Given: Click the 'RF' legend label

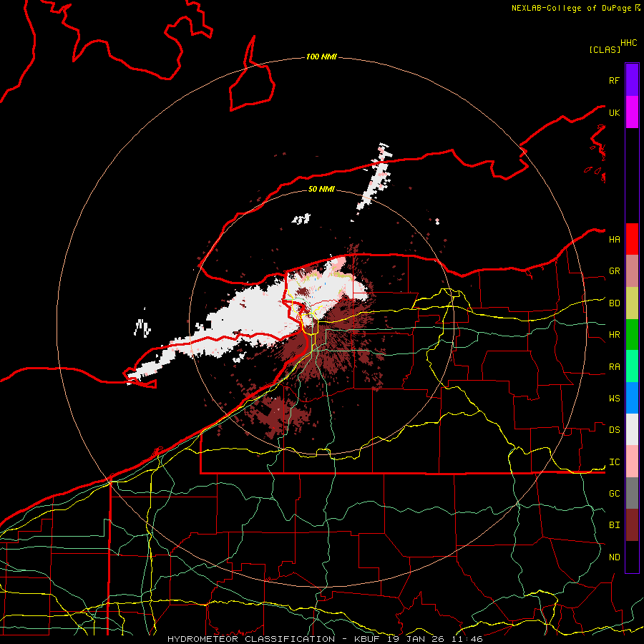Looking at the screenshot, I should click(x=614, y=80).
